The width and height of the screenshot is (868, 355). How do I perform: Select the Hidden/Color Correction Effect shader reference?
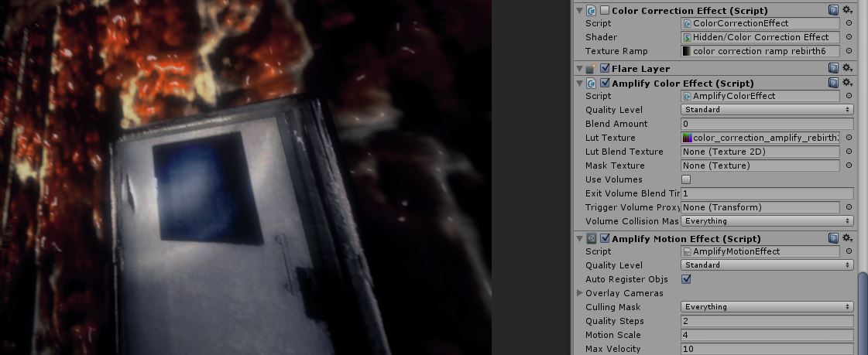[760, 37]
